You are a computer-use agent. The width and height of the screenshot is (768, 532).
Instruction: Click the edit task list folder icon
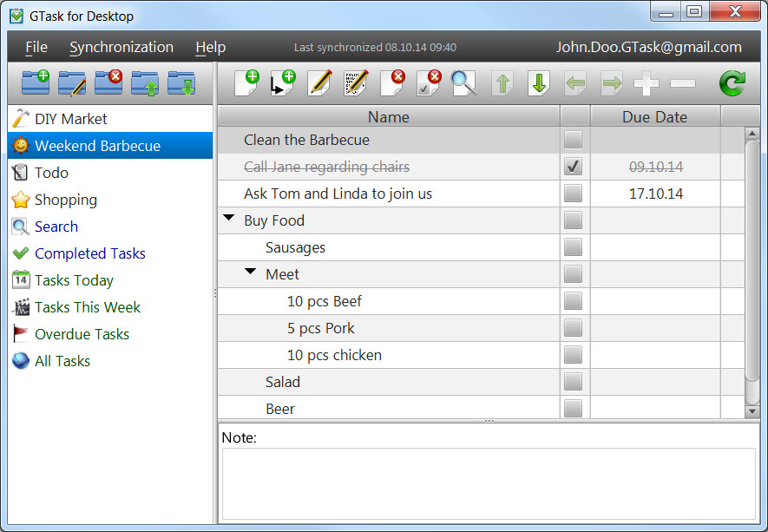coord(72,82)
